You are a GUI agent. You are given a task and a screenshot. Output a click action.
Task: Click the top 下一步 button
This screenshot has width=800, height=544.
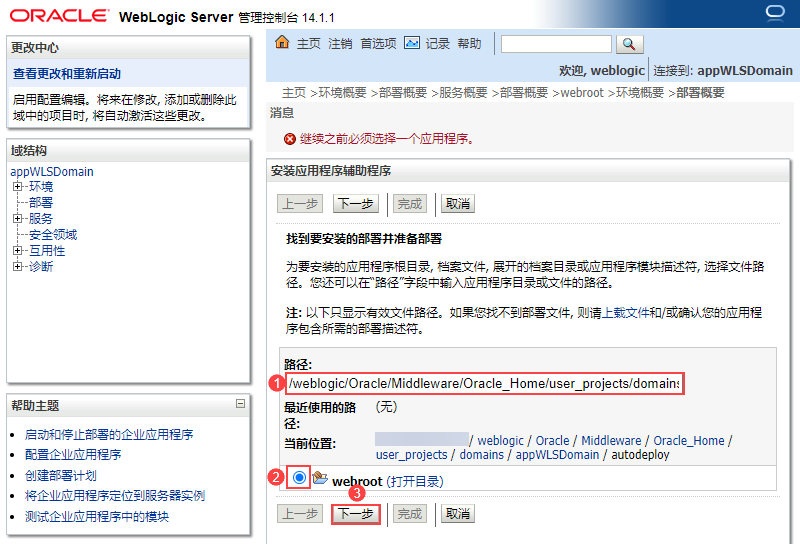point(356,204)
